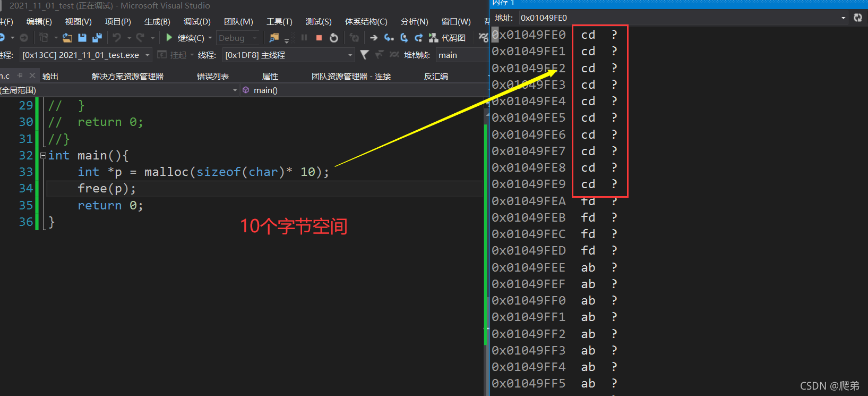868x396 pixels.
Task: Open the 窗口(W) menu
Action: [456, 21]
